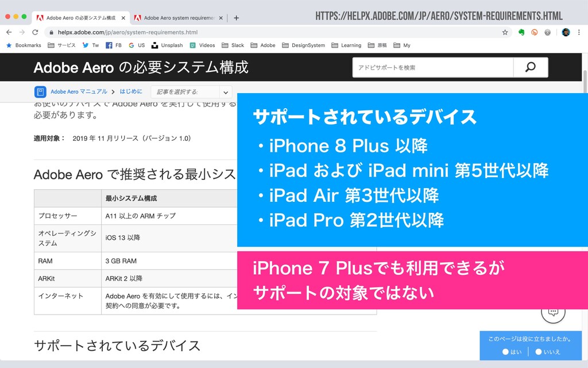
Task: Click the Adobe Aero マニュアル breadcrumb link
Action: pos(79,91)
